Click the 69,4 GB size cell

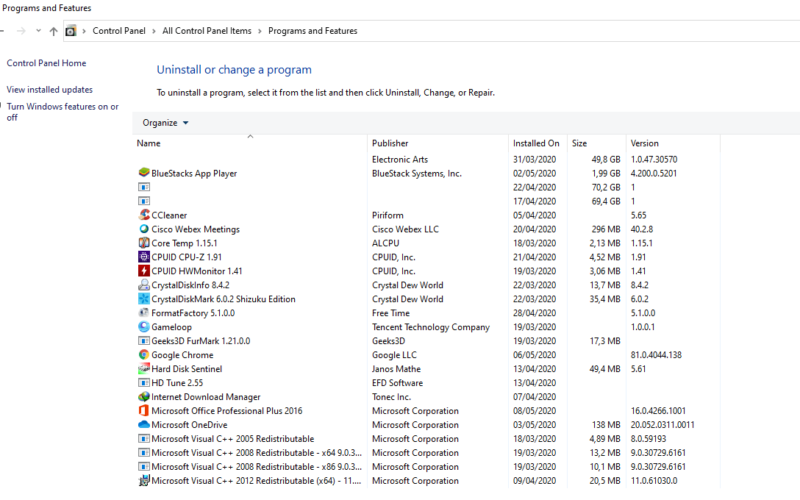tap(606, 201)
